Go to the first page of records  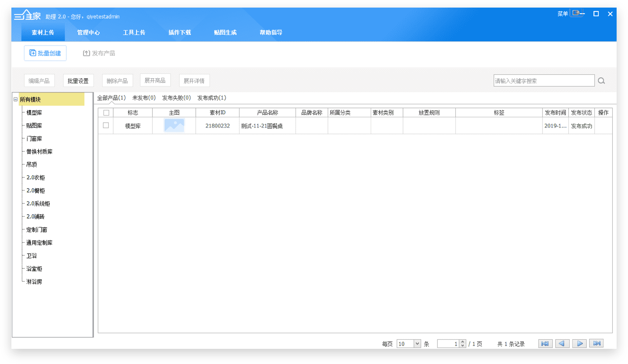(x=545, y=344)
